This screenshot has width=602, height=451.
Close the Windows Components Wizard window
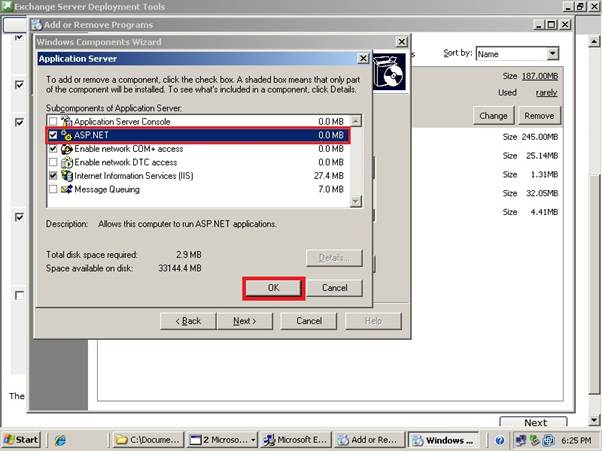[401, 41]
